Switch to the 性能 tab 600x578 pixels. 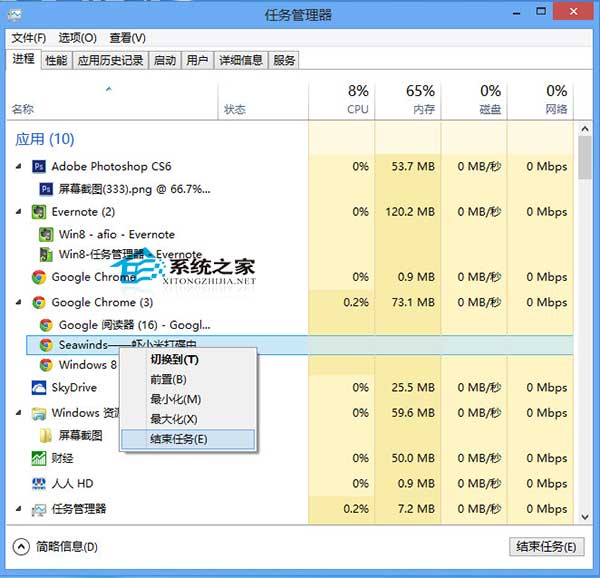pos(56,60)
